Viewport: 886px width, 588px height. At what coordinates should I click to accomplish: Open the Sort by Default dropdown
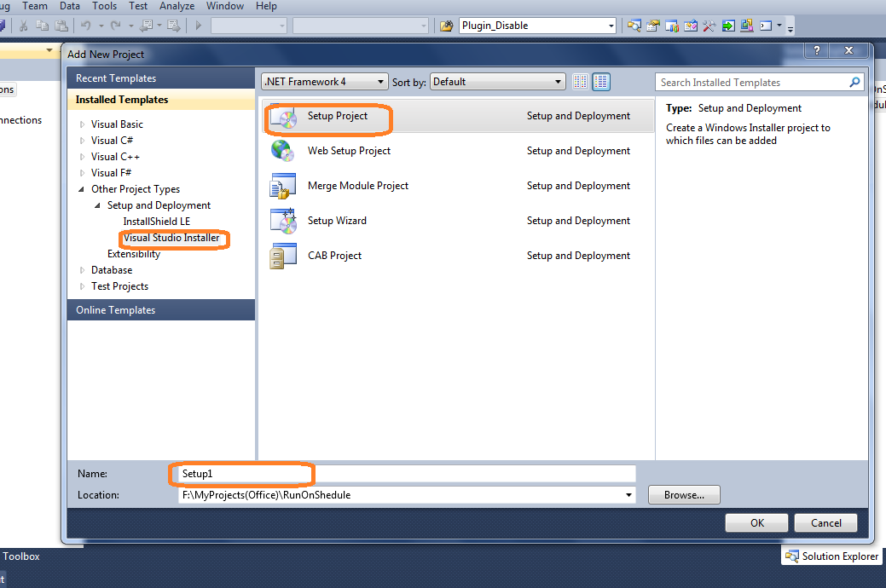click(x=497, y=82)
